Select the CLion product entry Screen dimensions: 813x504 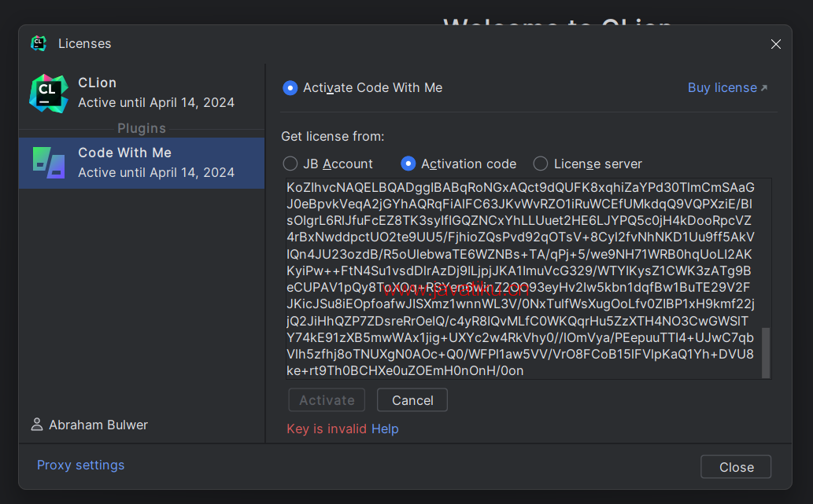tap(142, 94)
